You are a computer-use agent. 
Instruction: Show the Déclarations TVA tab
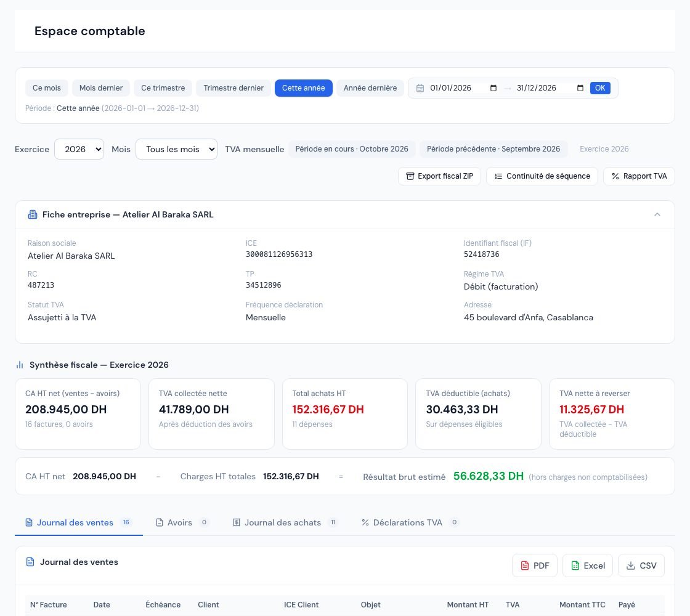410,522
